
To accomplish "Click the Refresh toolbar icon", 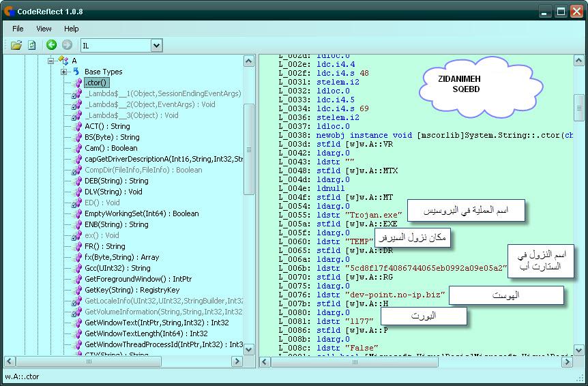I will coord(32,46).
